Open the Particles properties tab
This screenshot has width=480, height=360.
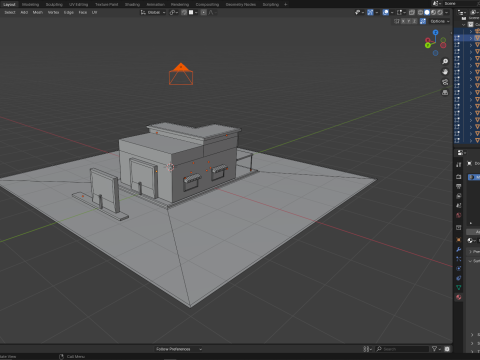tap(459, 259)
